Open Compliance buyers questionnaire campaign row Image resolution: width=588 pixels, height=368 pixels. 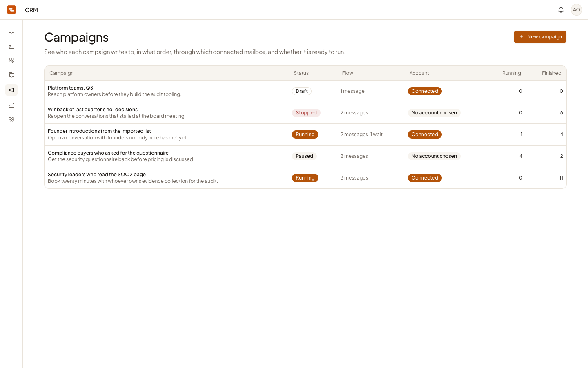[x=305, y=156]
